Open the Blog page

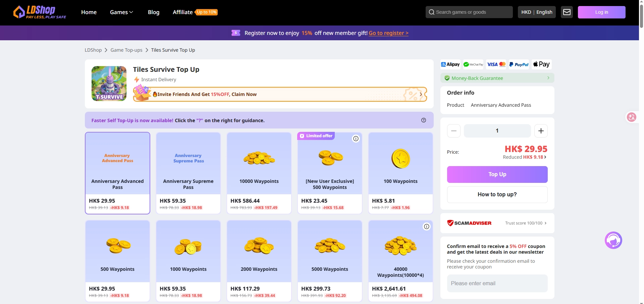tap(154, 12)
